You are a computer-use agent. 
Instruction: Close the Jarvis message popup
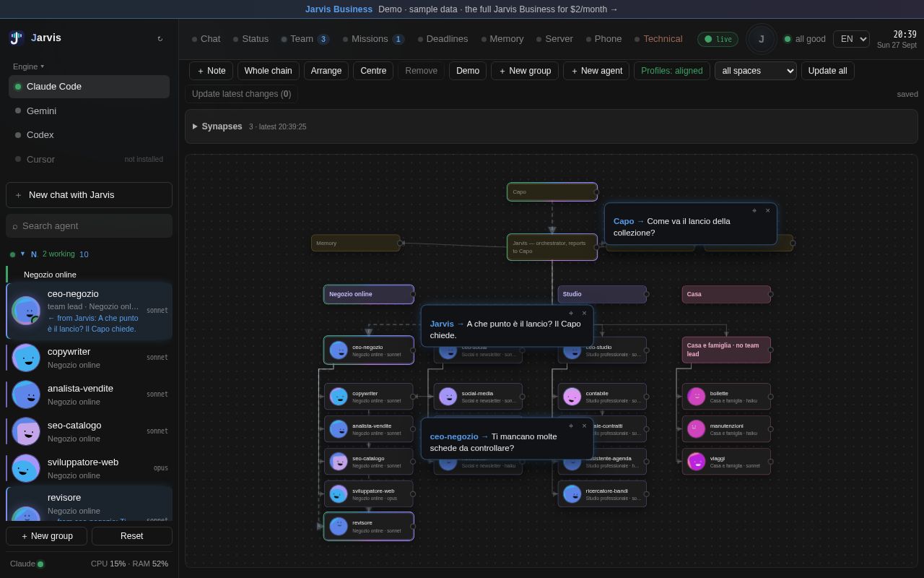pyautogui.click(x=584, y=313)
